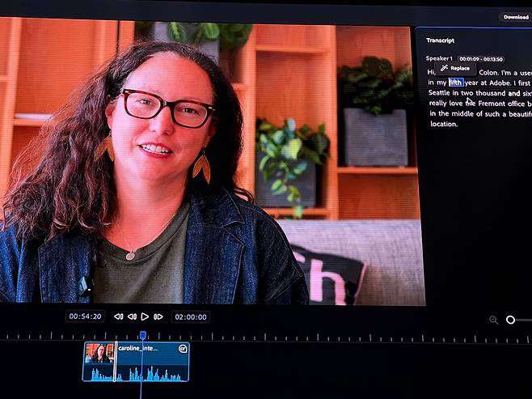
Task: Click the total duration 02:00:00 field
Action: (190, 316)
